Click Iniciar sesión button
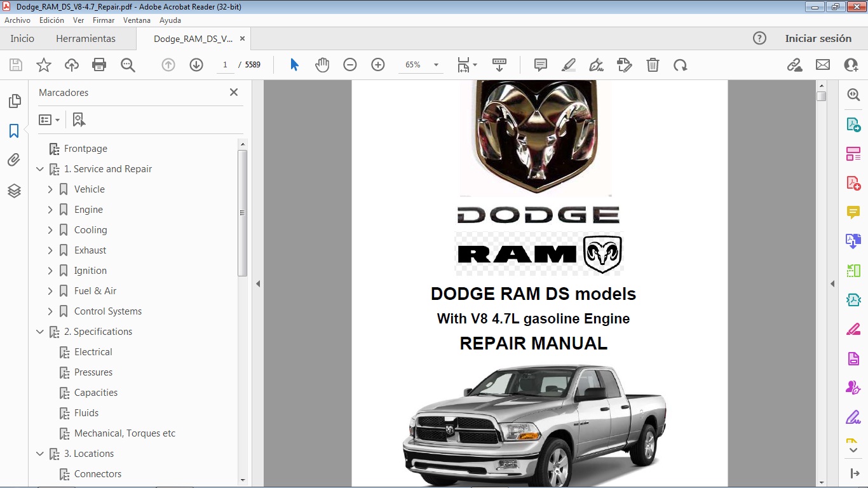This screenshot has width=868, height=488. [x=818, y=39]
